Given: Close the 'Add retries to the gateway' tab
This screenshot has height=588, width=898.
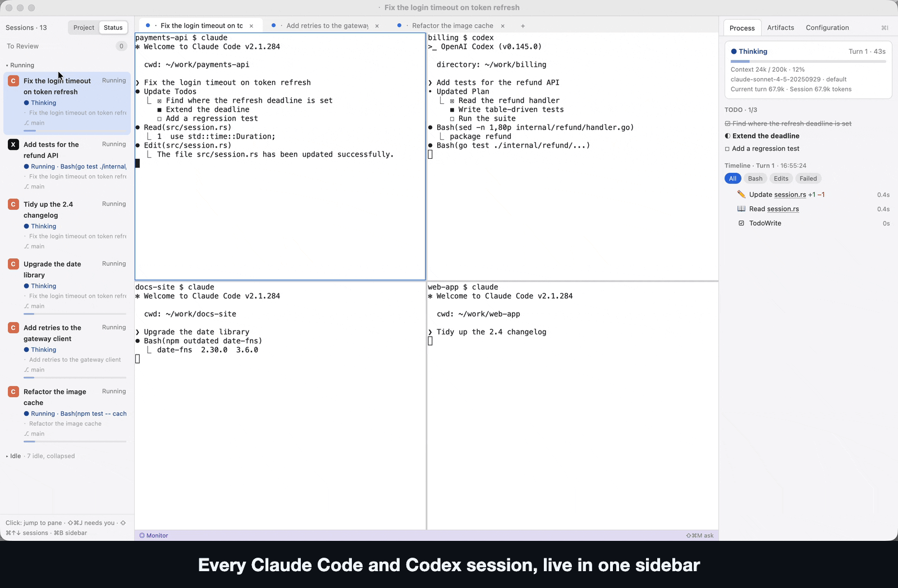Looking at the screenshot, I should (x=377, y=26).
